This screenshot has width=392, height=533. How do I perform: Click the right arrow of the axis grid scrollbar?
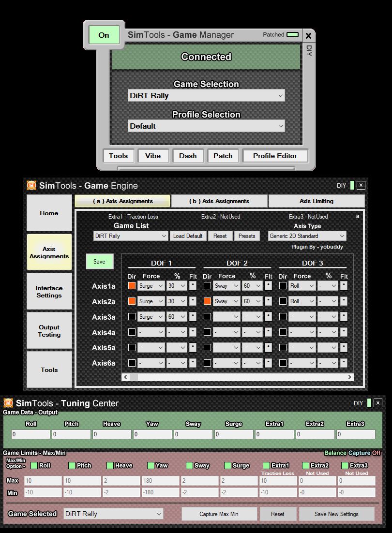[x=349, y=377]
